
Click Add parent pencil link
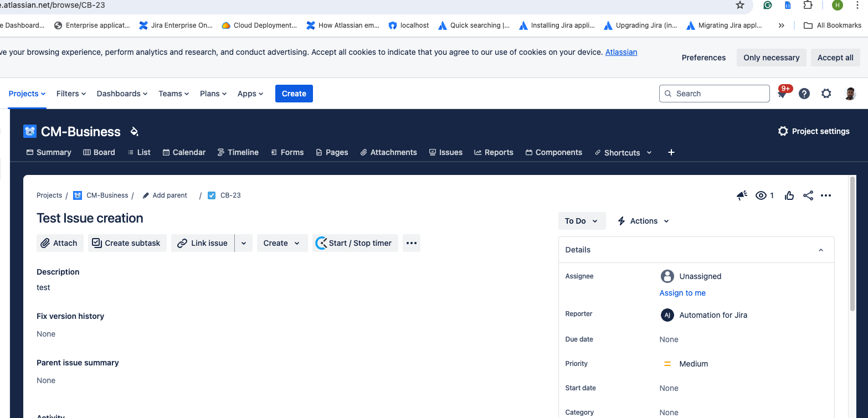[165, 195]
